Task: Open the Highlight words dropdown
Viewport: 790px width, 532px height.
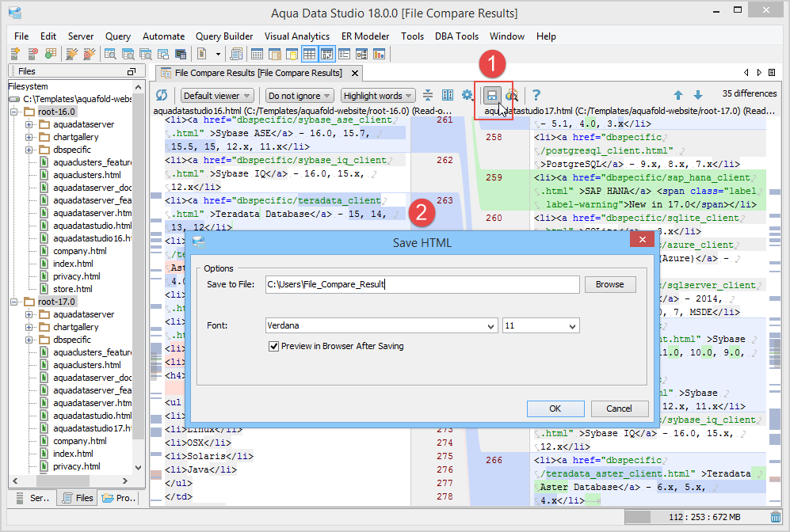Action: [x=378, y=96]
